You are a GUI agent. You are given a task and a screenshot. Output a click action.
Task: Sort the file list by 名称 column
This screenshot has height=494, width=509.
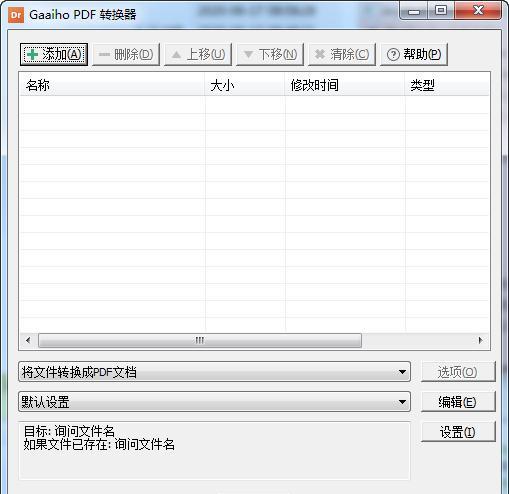coord(112,85)
